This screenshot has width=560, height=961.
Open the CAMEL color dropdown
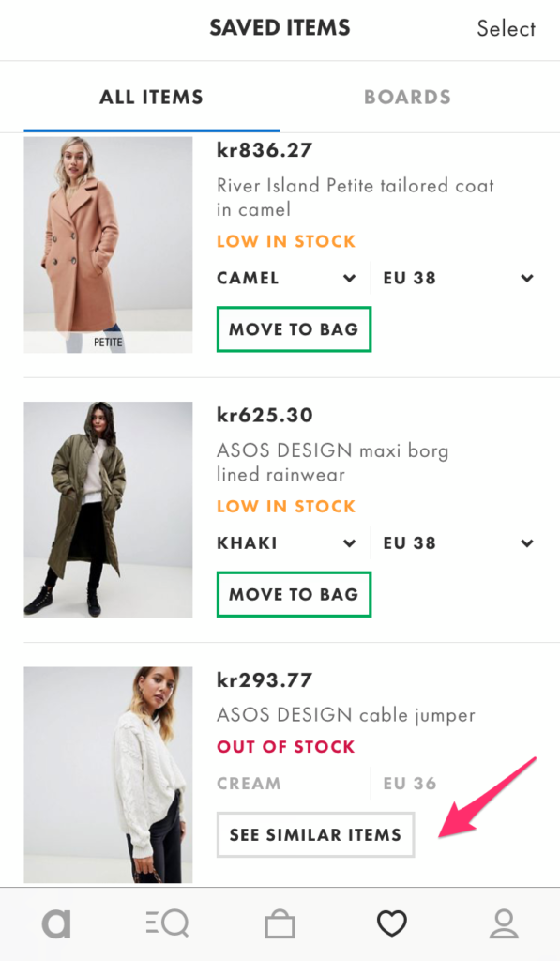(x=288, y=278)
